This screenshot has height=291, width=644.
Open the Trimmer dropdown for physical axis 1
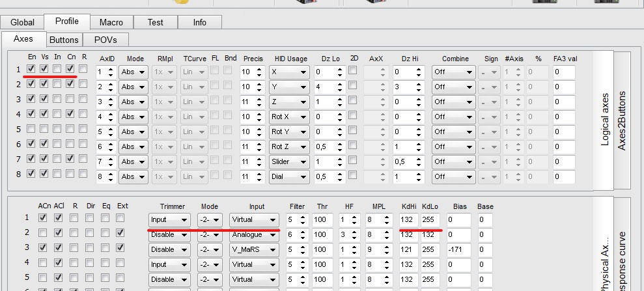(169, 220)
